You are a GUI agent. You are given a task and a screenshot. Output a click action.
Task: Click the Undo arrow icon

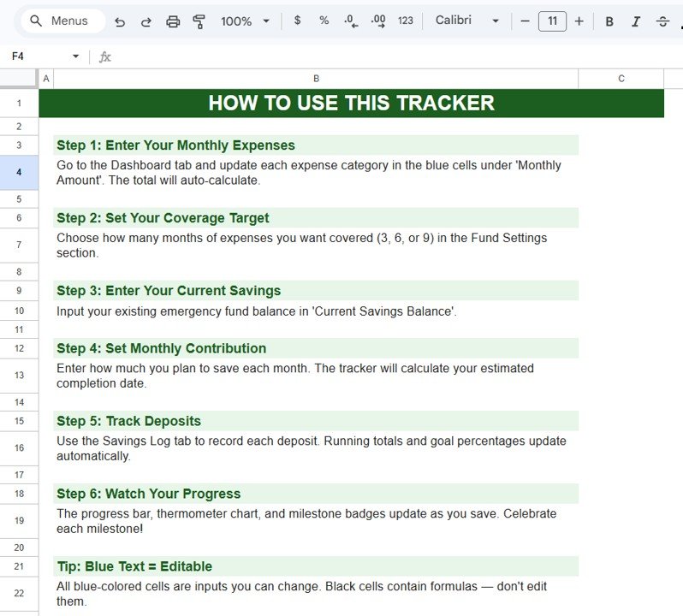(x=120, y=21)
